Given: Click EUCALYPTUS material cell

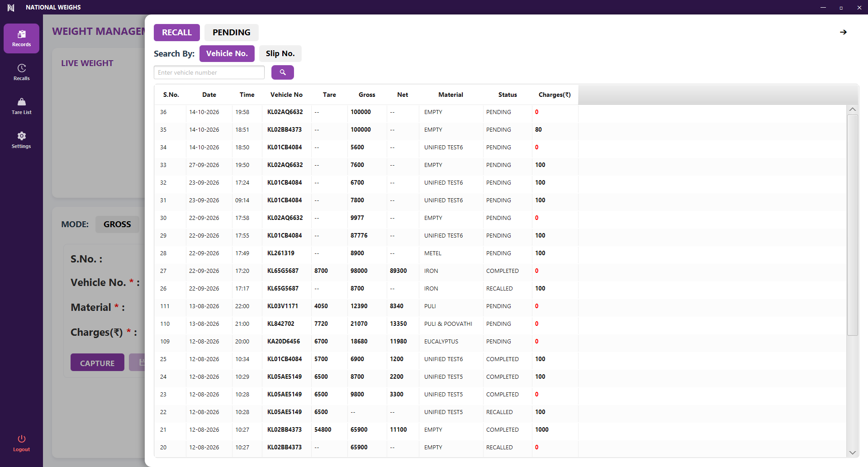Looking at the screenshot, I should coord(441,342).
